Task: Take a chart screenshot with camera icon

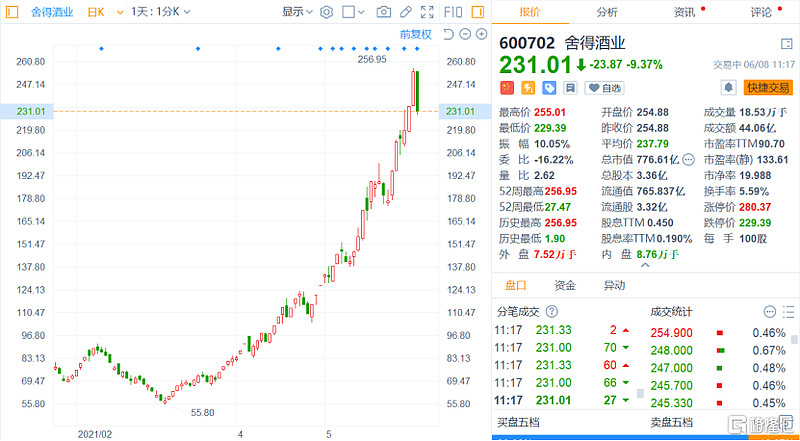Action: [384, 12]
